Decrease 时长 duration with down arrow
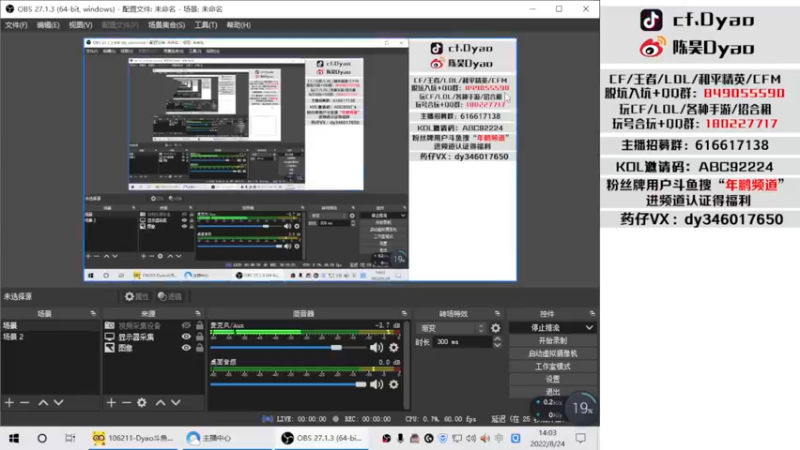Screen dimensions: 800x450 pos(497,345)
